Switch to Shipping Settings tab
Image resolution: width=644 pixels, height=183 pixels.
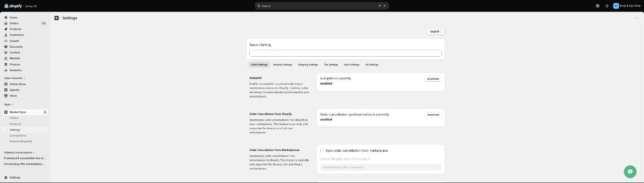[x=308, y=65]
